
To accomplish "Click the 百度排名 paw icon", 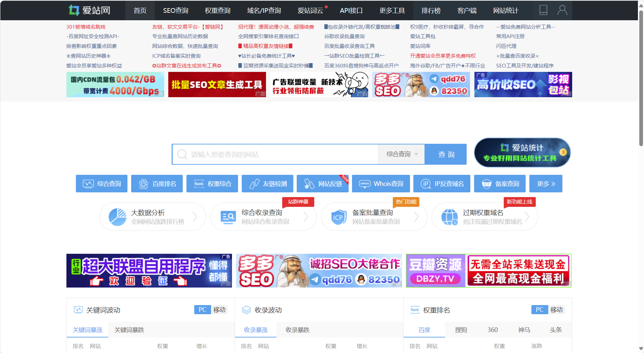I will tap(144, 184).
